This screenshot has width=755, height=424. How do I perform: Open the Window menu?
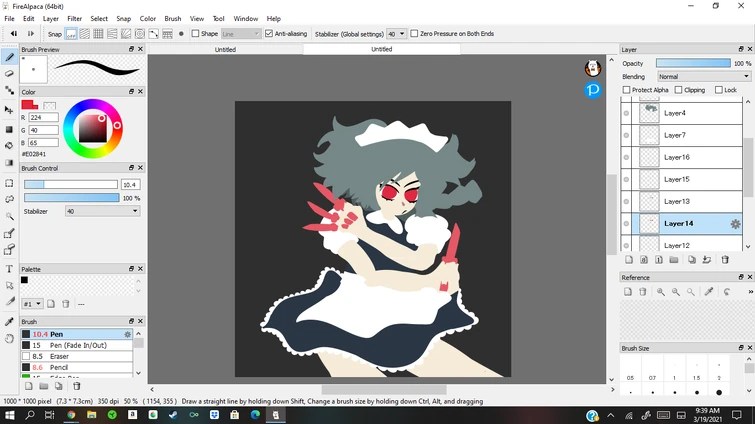pyautogui.click(x=246, y=19)
